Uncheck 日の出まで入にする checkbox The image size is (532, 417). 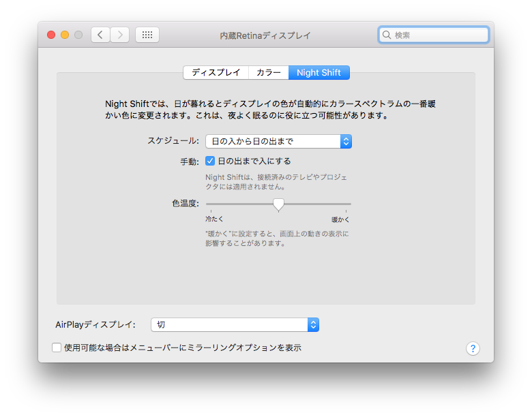[x=210, y=161]
